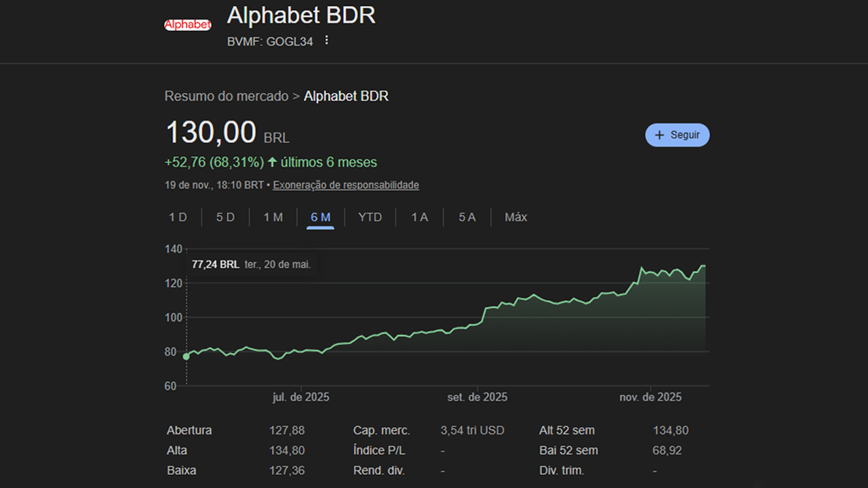This screenshot has height=488, width=868.
Task: Click the 3,54 tri USD market cap value
Action: pos(472,430)
